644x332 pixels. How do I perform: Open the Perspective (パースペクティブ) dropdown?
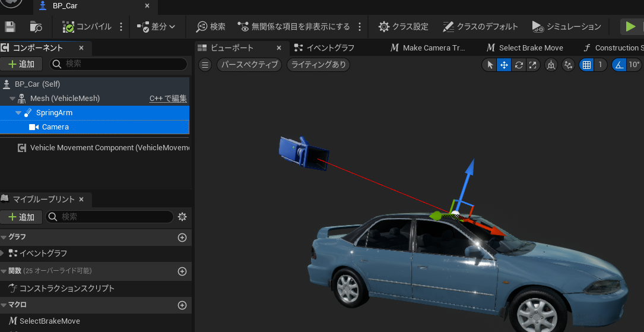(x=249, y=65)
